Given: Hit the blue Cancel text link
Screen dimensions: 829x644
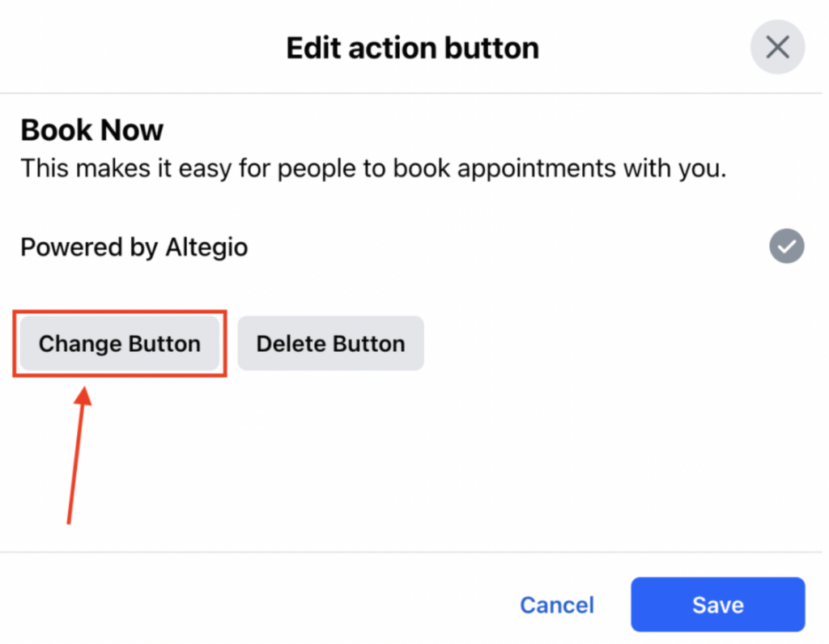Looking at the screenshot, I should click(556, 605).
